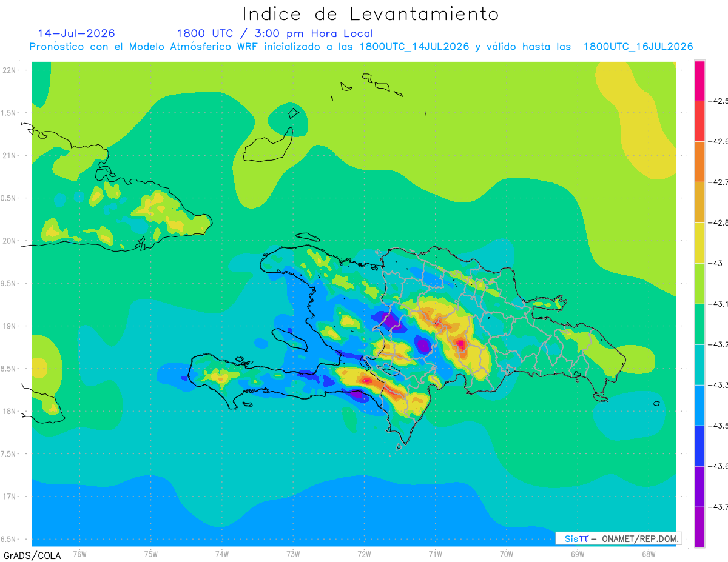Click the 76W longitude label
This screenshot has width=728, height=562.
(x=79, y=554)
